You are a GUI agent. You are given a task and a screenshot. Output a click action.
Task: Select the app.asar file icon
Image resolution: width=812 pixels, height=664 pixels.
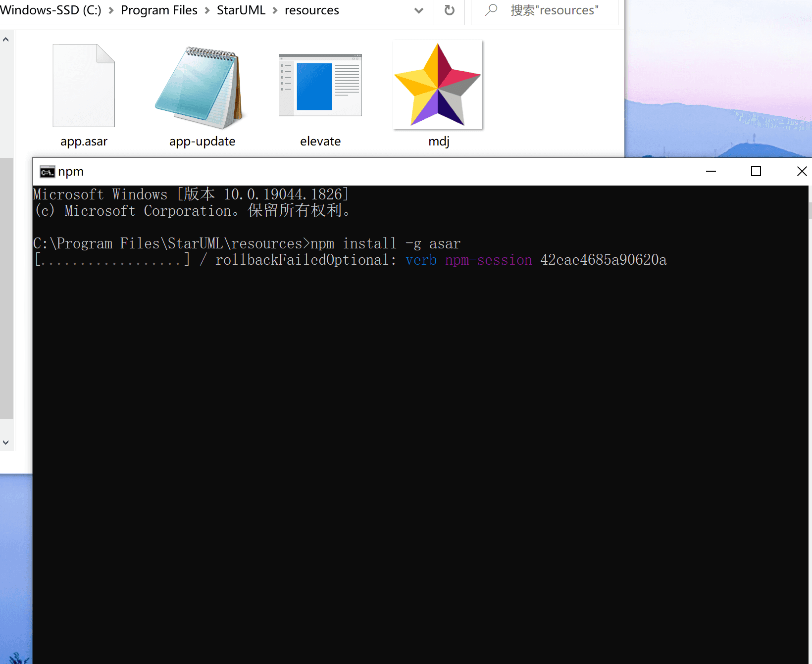(84, 85)
